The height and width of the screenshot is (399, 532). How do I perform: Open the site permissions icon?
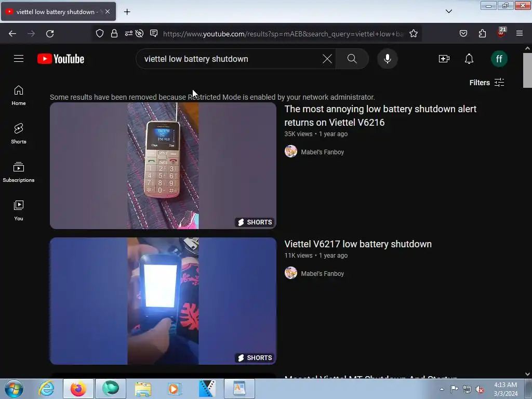[x=129, y=33]
